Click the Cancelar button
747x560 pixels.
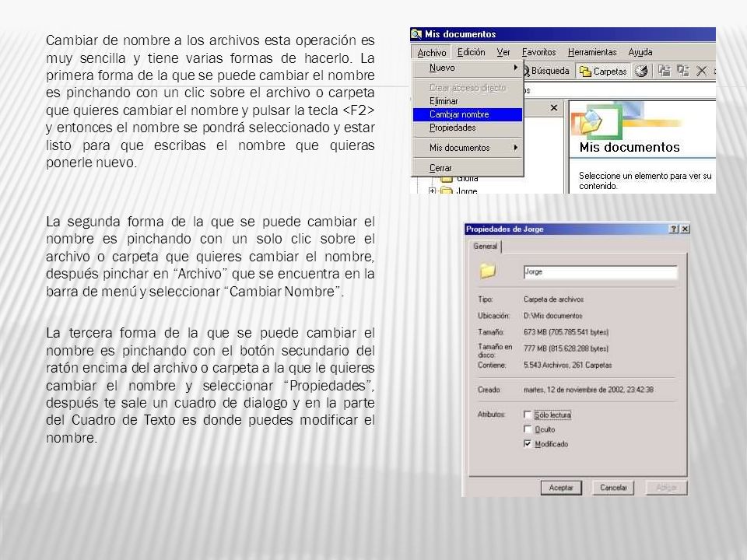[613, 488]
